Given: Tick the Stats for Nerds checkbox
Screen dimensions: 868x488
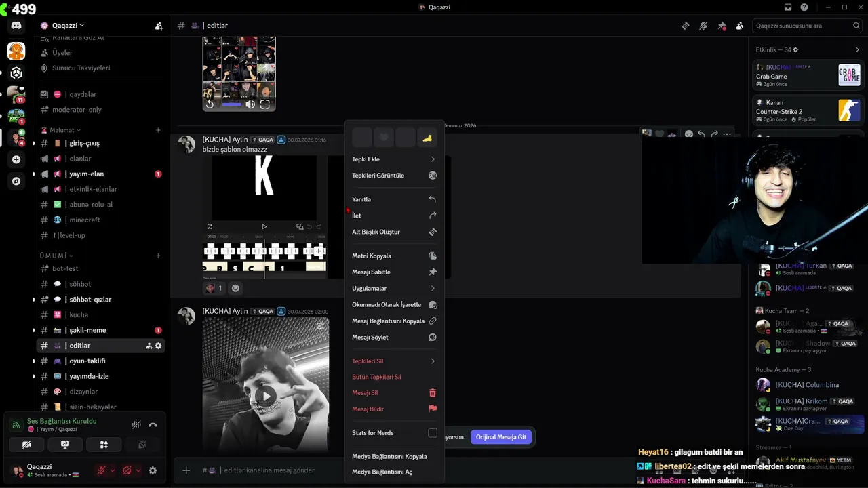Looking at the screenshot, I should pos(433,433).
